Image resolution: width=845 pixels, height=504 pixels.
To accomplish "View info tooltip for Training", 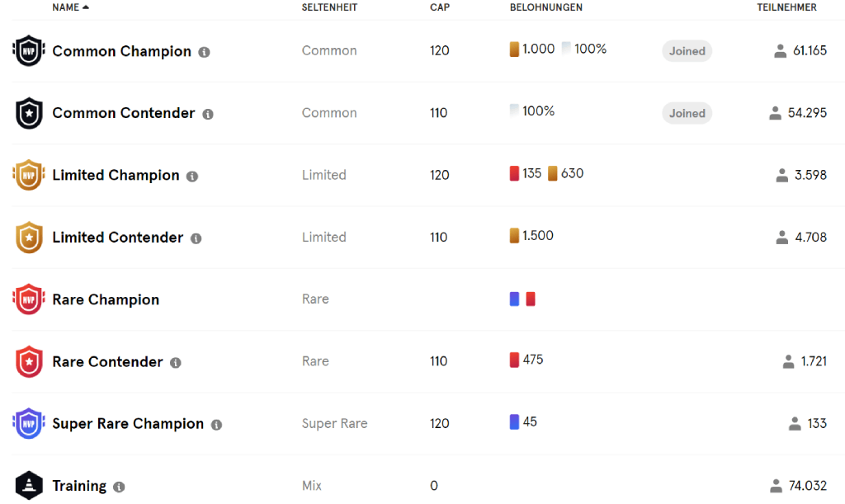I will (119, 488).
